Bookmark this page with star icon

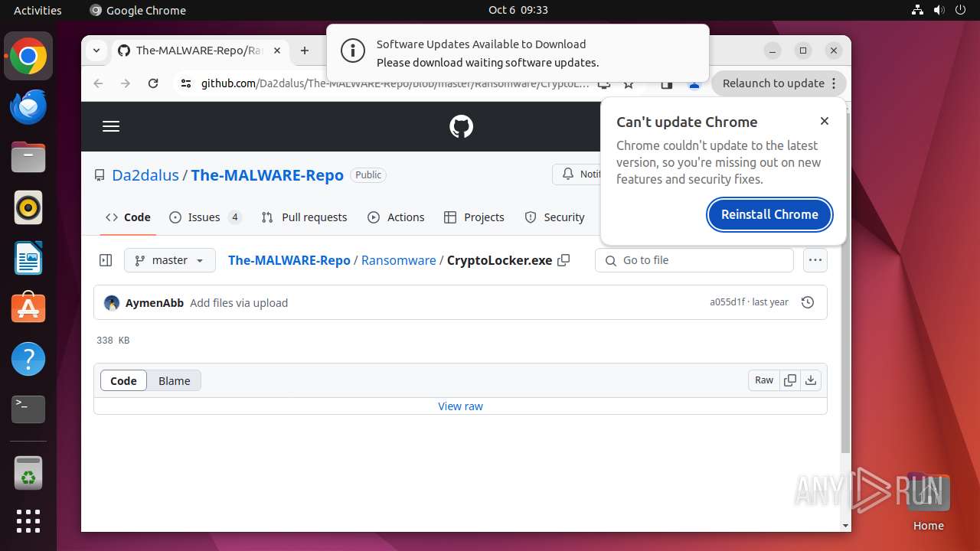pyautogui.click(x=629, y=83)
